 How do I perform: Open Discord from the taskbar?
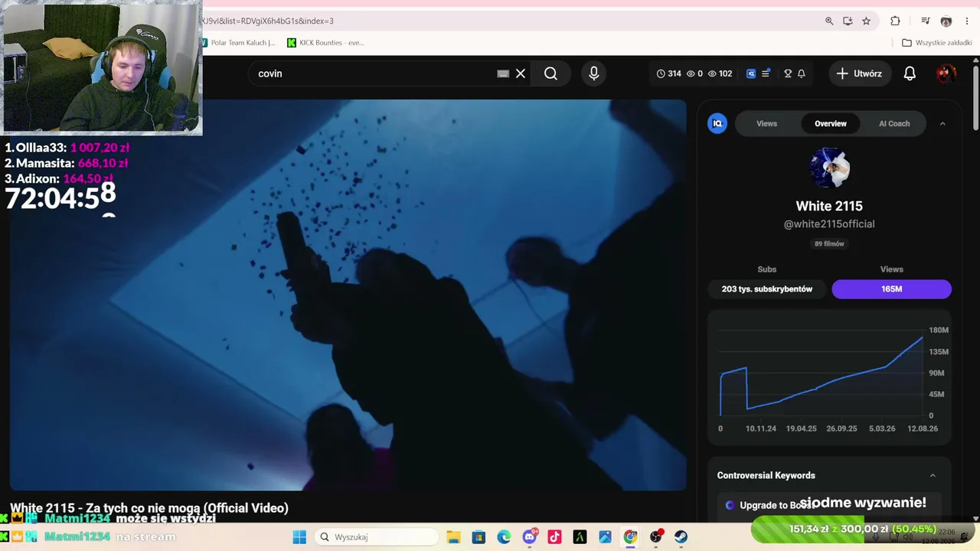click(529, 536)
